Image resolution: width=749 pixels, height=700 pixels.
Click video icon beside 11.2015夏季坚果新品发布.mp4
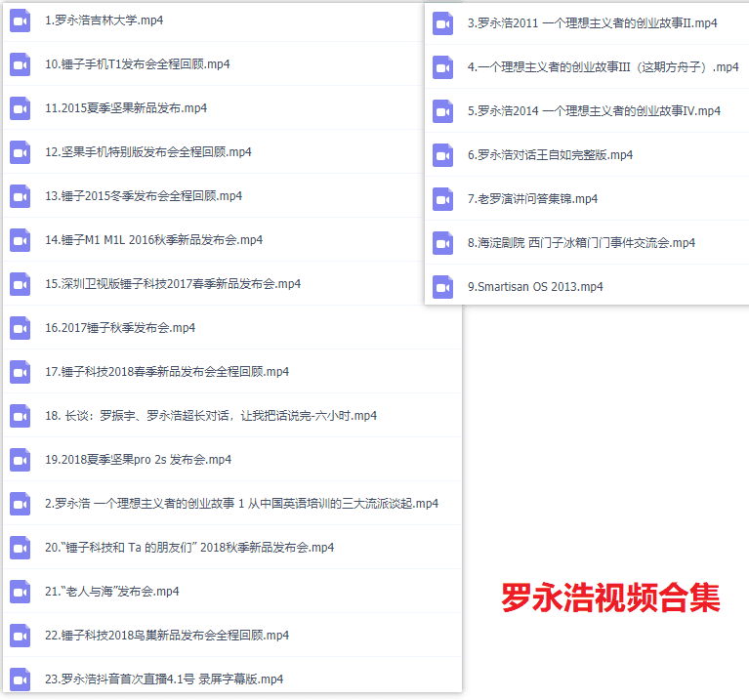[21, 108]
